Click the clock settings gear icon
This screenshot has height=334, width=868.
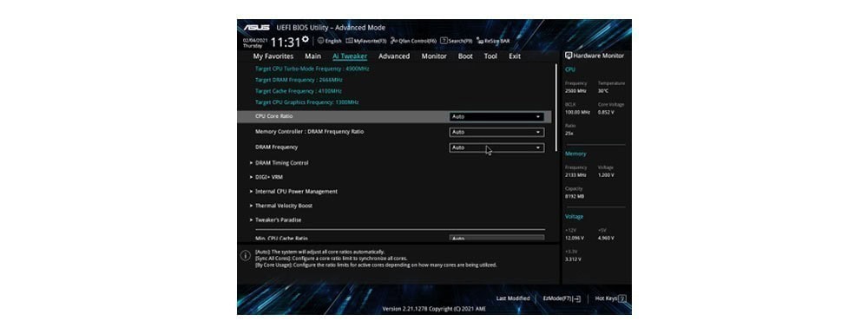point(306,39)
